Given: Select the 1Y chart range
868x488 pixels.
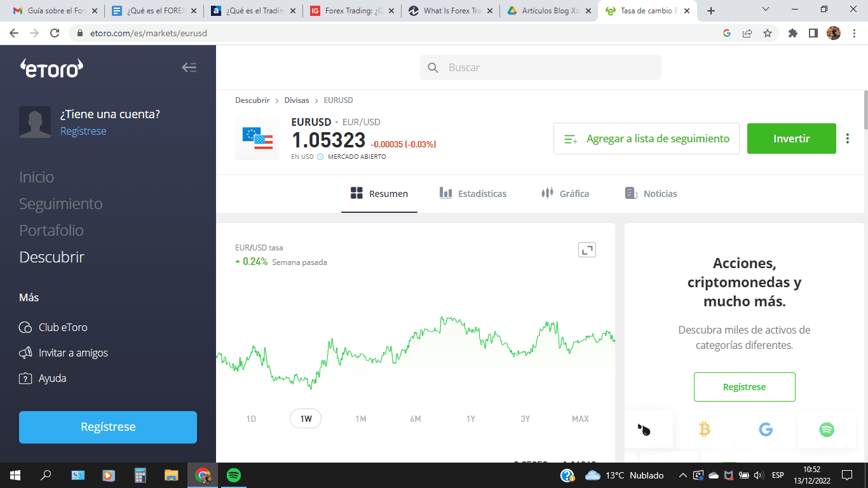Looking at the screenshot, I should (471, 419).
